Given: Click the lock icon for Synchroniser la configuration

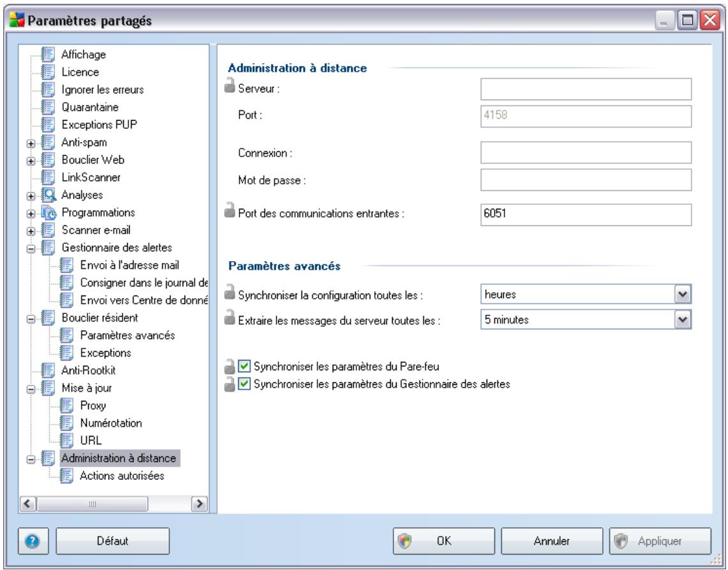Looking at the screenshot, I should point(229,292).
